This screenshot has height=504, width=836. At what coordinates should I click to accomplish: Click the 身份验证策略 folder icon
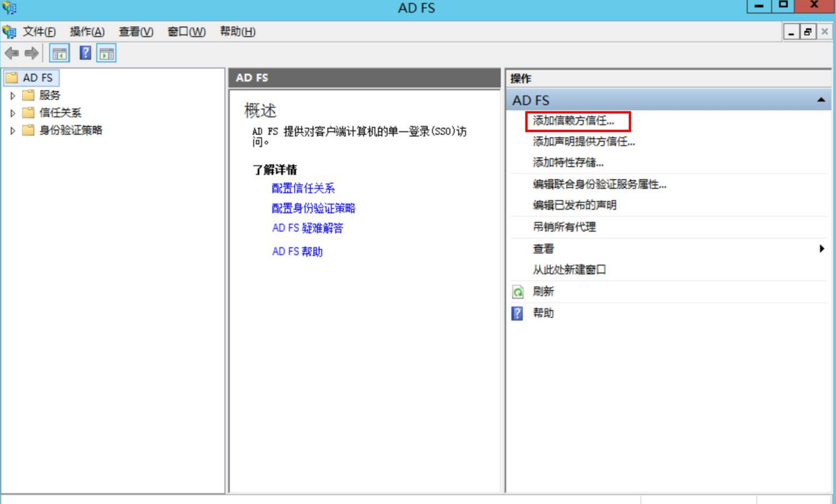(28, 130)
